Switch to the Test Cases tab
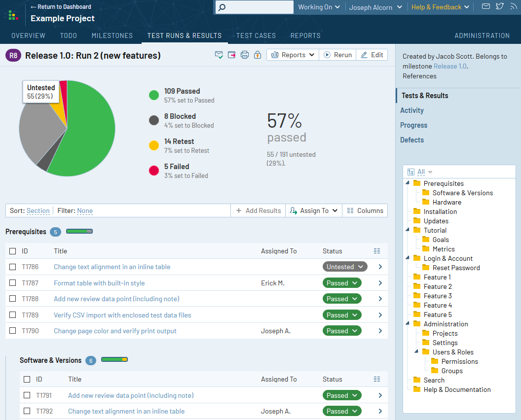 (x=256, y=35)
